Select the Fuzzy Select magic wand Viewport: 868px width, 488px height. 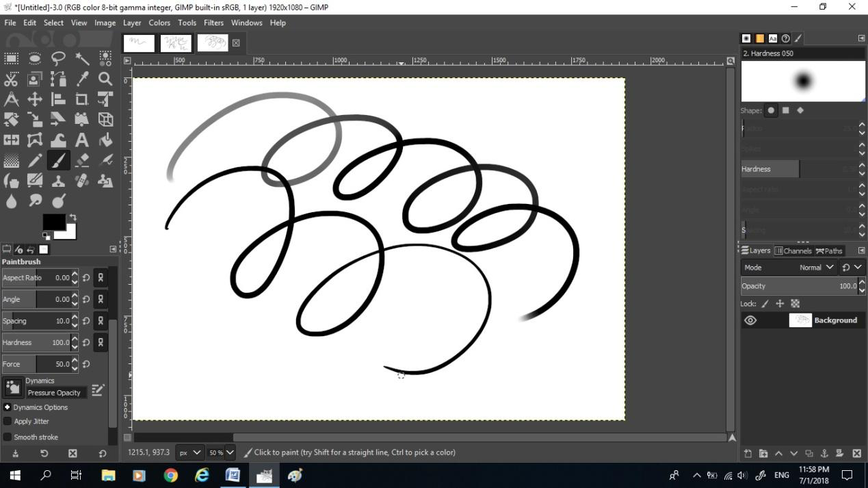pos(82,59)
